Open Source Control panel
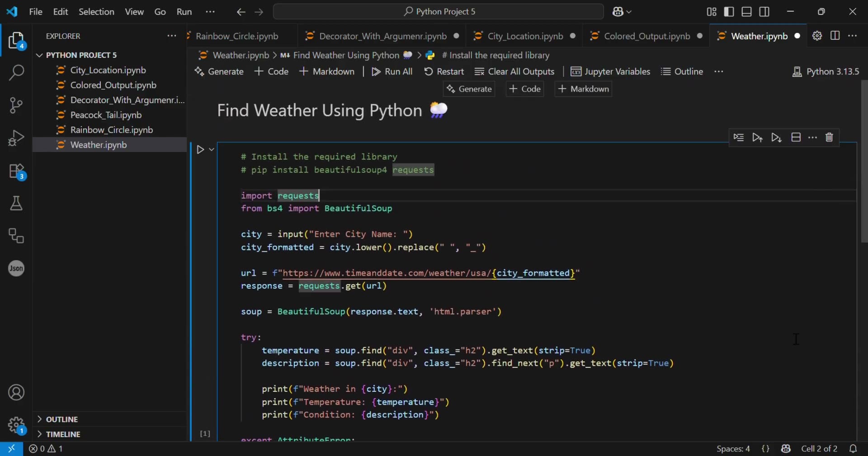868x456 pixels. (x=16, y=105)
